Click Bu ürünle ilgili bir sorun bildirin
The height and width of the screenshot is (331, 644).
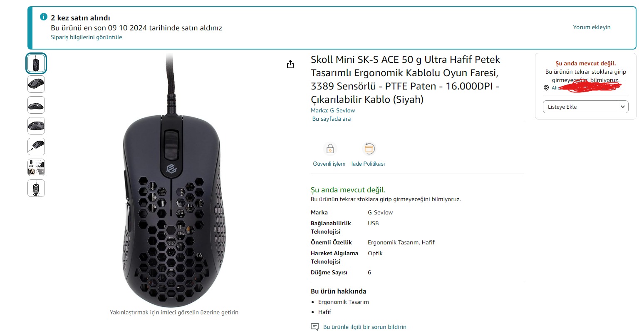[365, 327]
